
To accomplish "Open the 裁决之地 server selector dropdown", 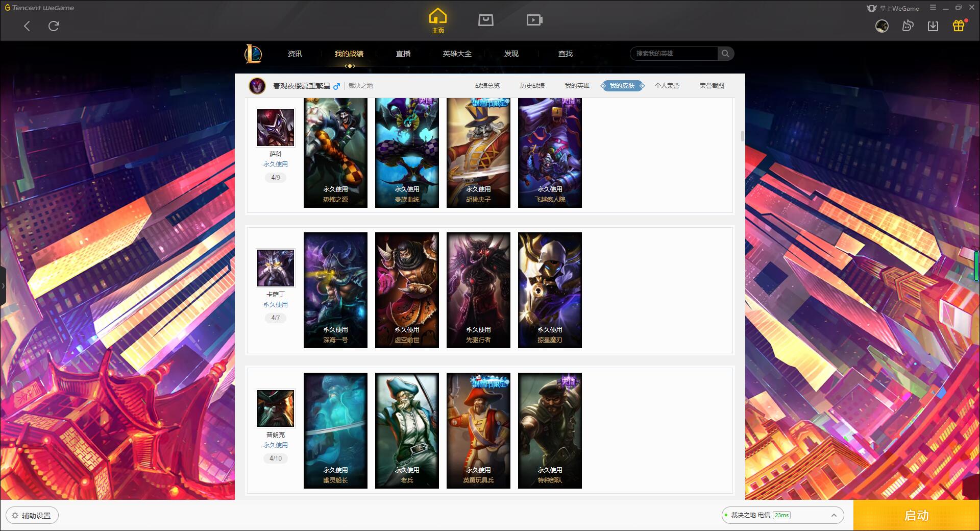I will [782, 515].
